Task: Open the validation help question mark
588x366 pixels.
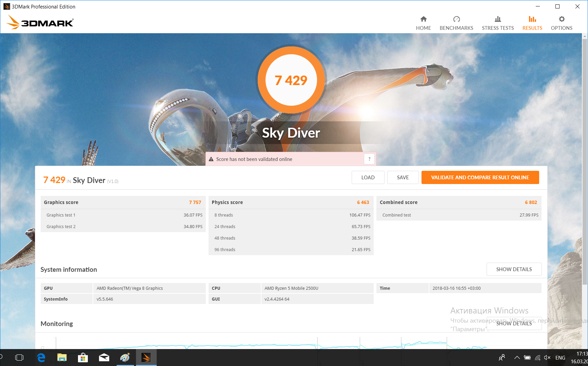Action: coord(369,159)
